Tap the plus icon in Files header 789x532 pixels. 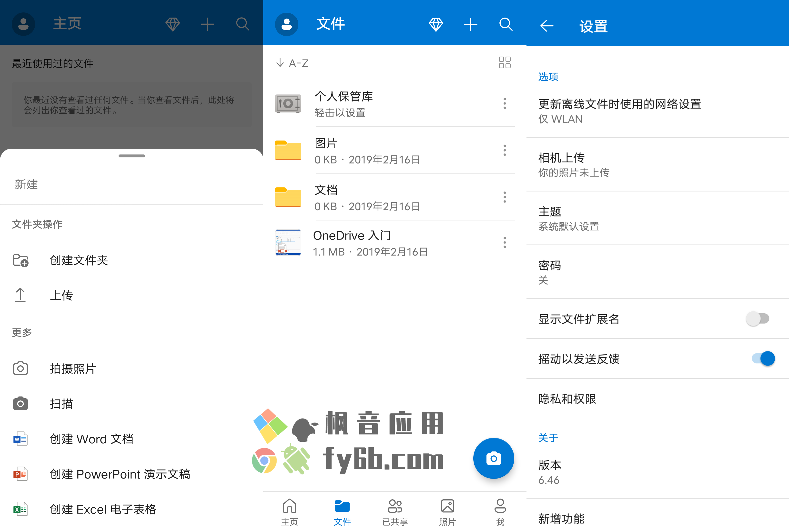click(x=471, y=24)
